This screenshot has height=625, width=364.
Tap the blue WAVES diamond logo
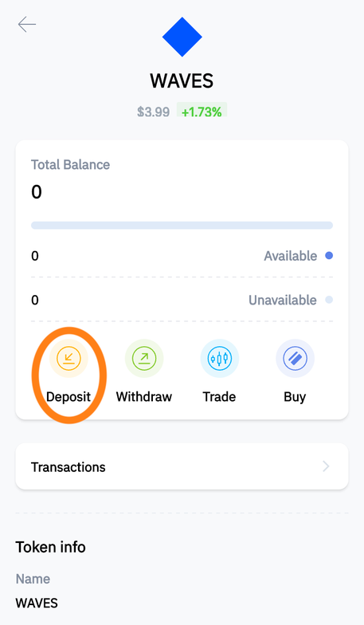[x=182, y=37]
